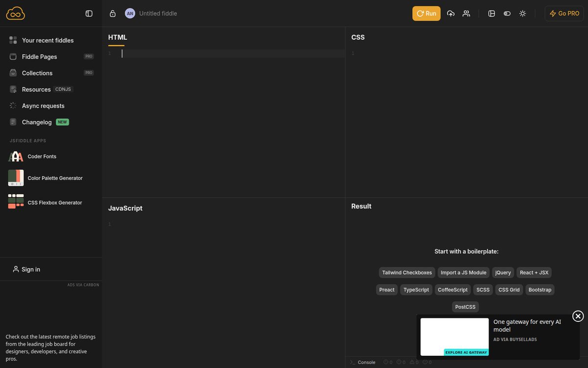The height and width of the screenshot is (368, 588).
Task: Open the HTML panel language dropdown
Action: point(118,37)
